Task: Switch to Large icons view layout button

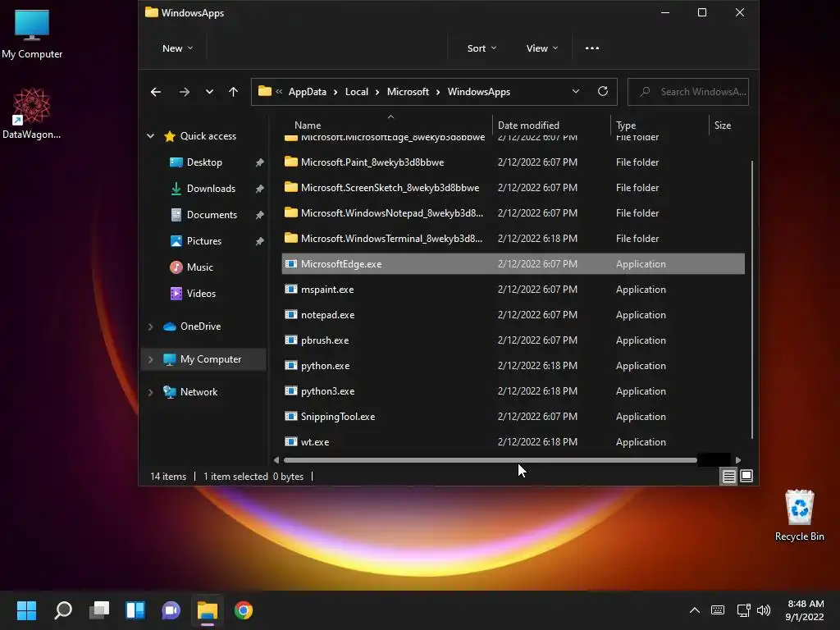Action: coord(746,477)
